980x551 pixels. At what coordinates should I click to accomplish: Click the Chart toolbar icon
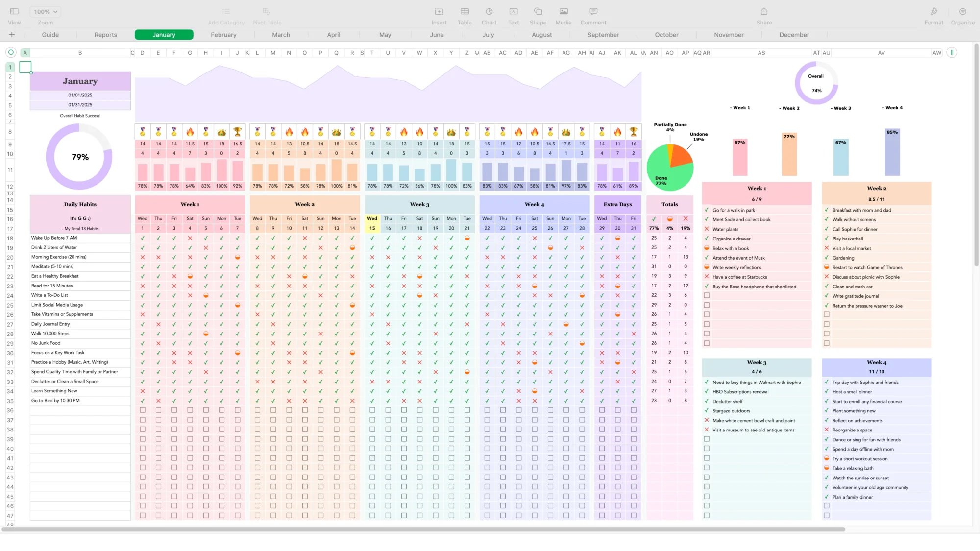489,11
